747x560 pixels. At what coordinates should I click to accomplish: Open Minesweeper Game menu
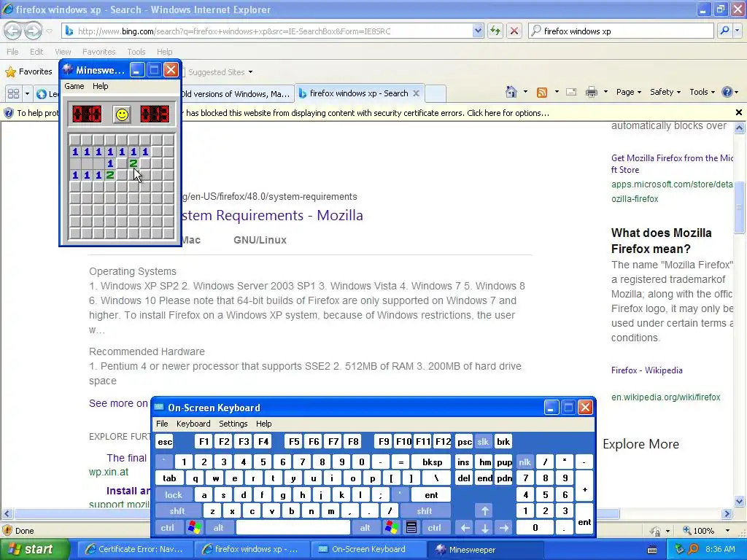pos(74,86)
